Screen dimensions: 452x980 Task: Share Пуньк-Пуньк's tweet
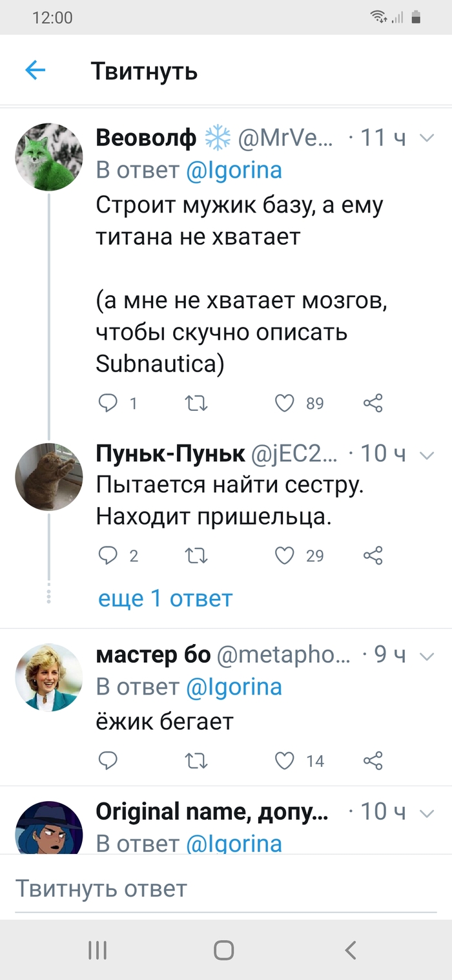(373, 555)
